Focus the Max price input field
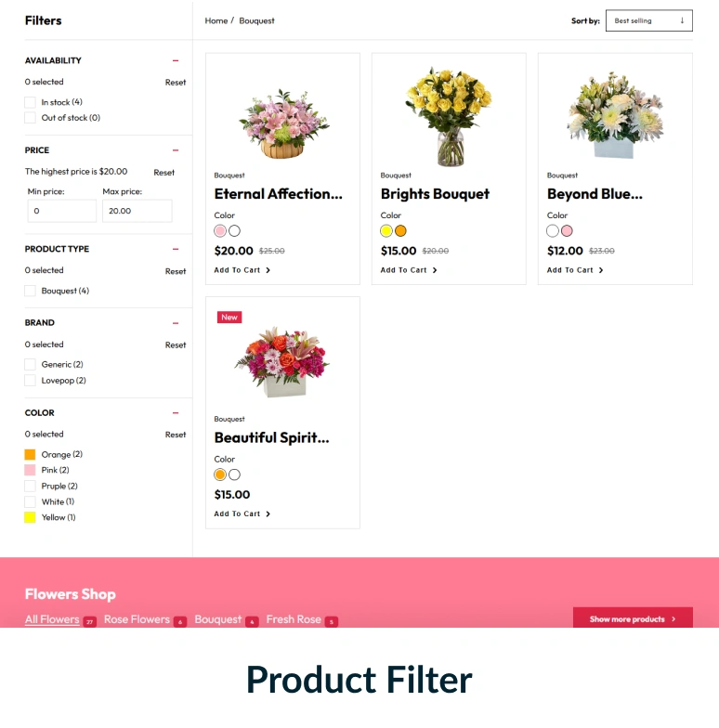The image size is (719, 728). click(x=137, y=211)
